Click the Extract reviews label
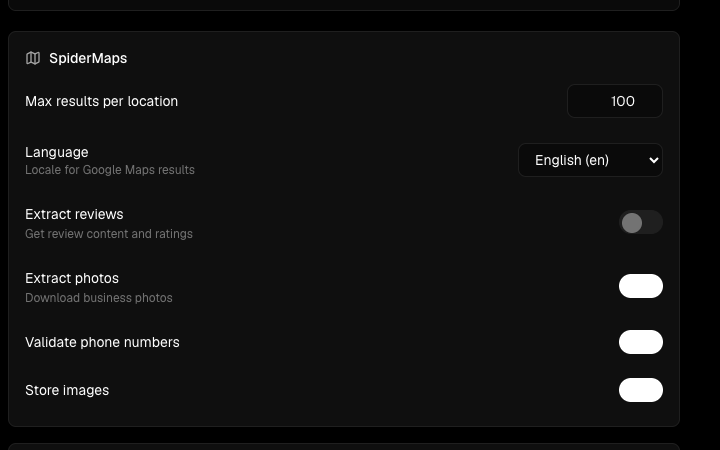The height and width of the screenshot is (450, 720). (74, 214)
